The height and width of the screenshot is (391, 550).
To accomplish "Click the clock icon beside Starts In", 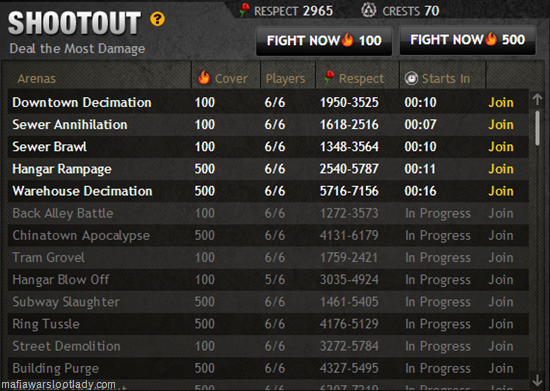I will (411, 78).
